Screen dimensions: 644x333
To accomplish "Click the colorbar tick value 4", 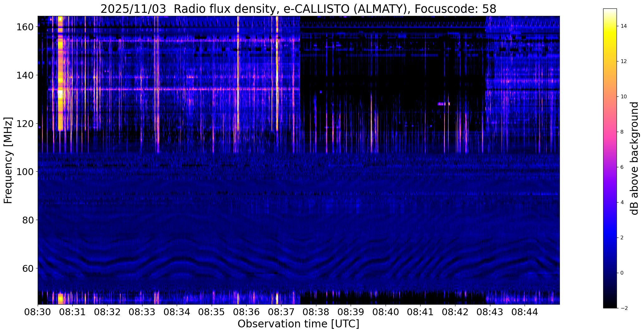I will click(622, 203).
